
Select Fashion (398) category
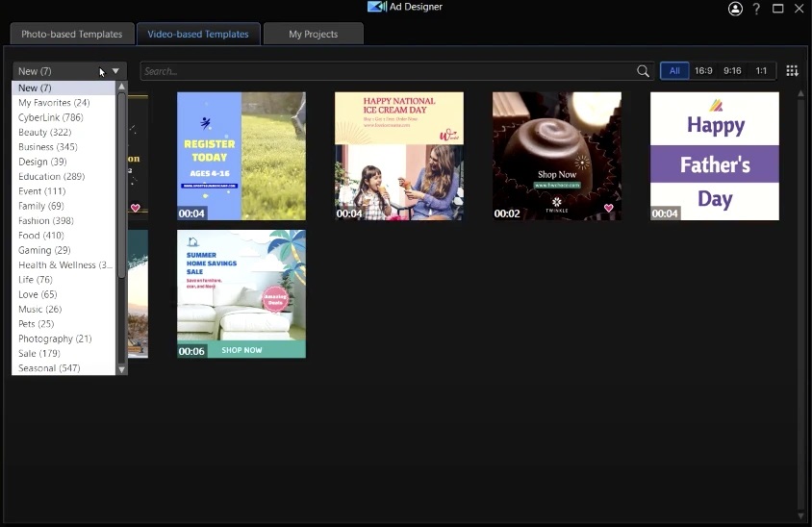[63, 220]
